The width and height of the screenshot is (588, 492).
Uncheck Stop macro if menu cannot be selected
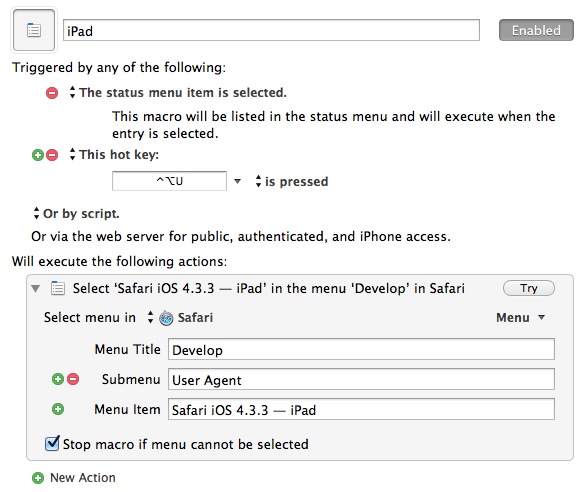52,444
